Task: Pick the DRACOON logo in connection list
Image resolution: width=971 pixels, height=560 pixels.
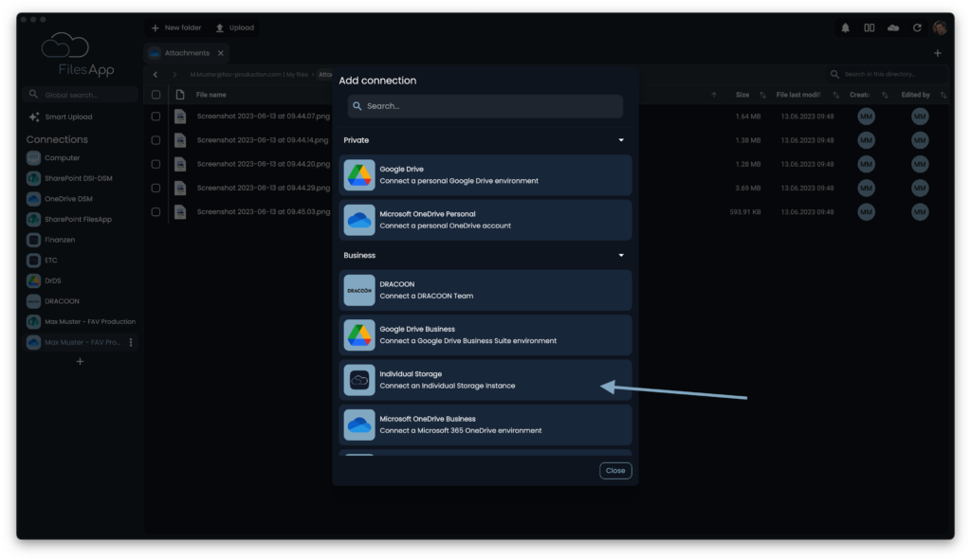Action: (359, 290)
